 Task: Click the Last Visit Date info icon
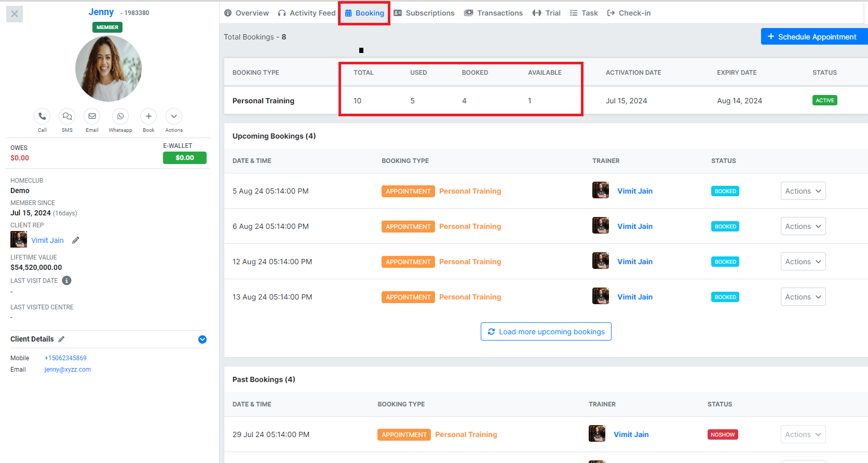(66, 280)
